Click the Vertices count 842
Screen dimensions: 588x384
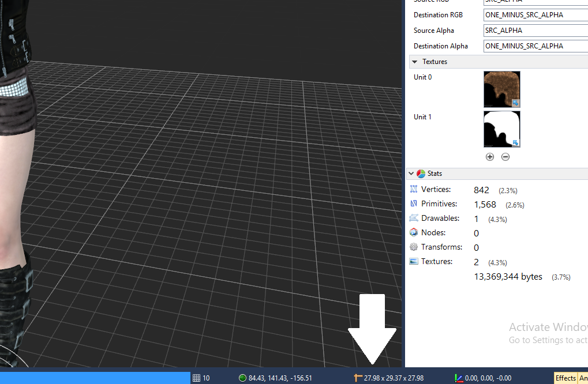tap(481, 190)
